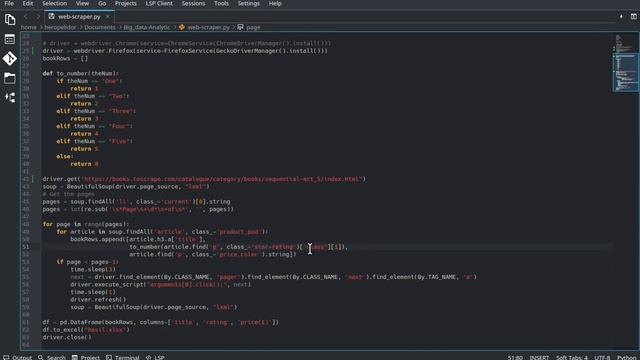
Task: Click the cursor position 51:80 indicator
Action: click(x=515, y=357)
